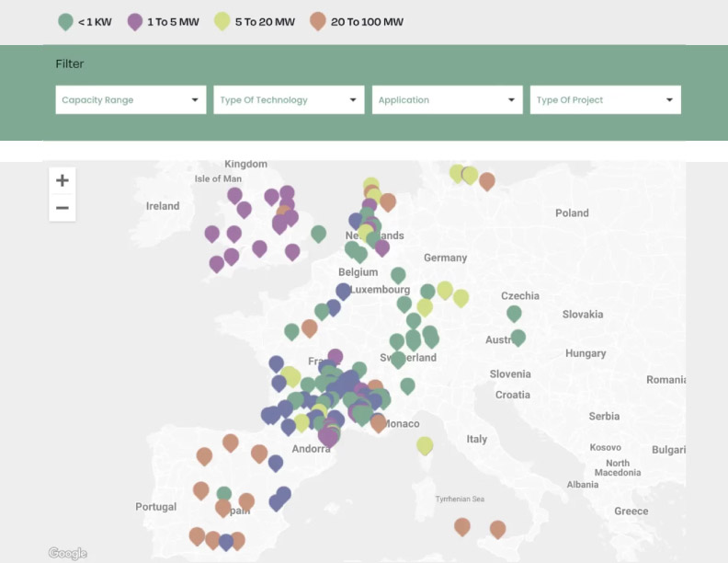This screenshot has height=563, width=728.
Task: Click the green pin over Luxembourg
Action: (398, 274)
